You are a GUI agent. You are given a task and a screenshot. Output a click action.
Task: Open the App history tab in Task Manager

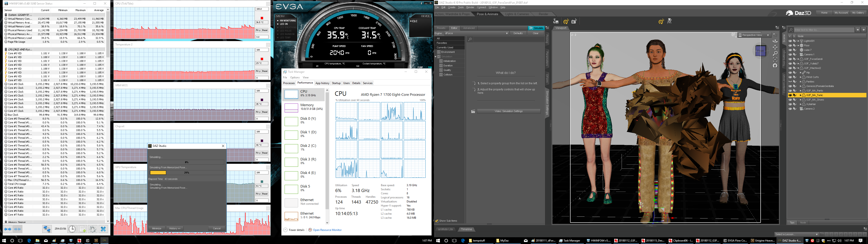(322, 83)
